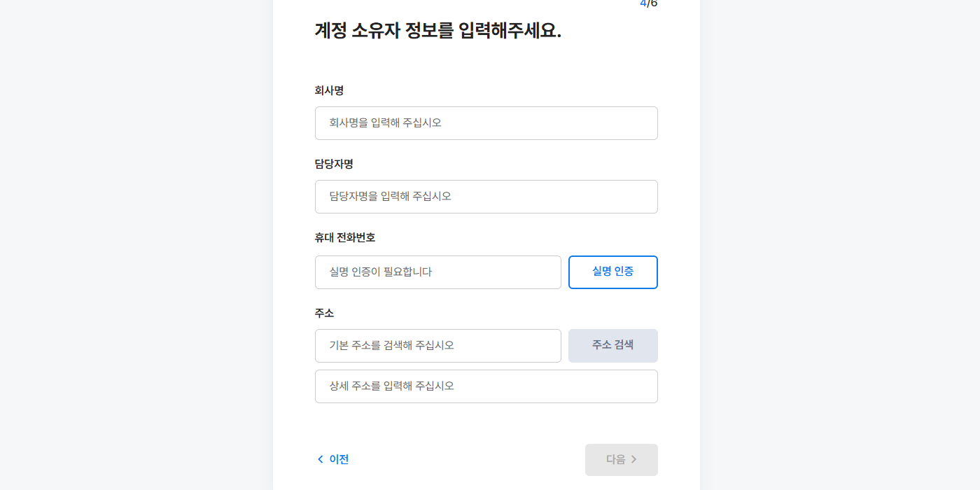Click the 기본 주소 search input field

(x=438, y=346)
